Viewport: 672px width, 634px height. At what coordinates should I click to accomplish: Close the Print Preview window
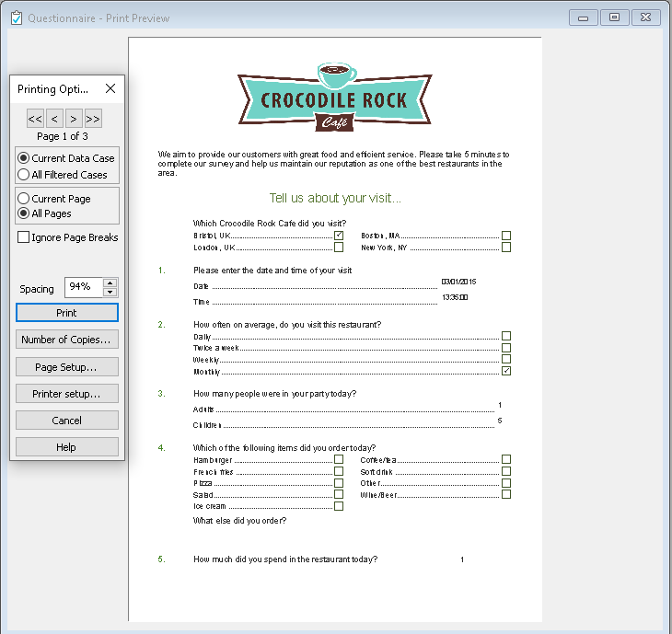[x=646, y=17]
